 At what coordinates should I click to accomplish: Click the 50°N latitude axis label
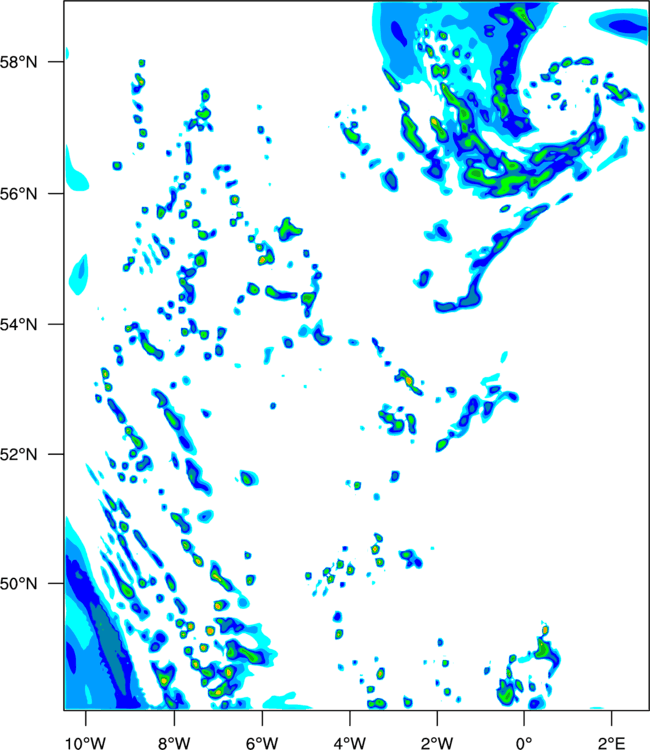(19, 584)
